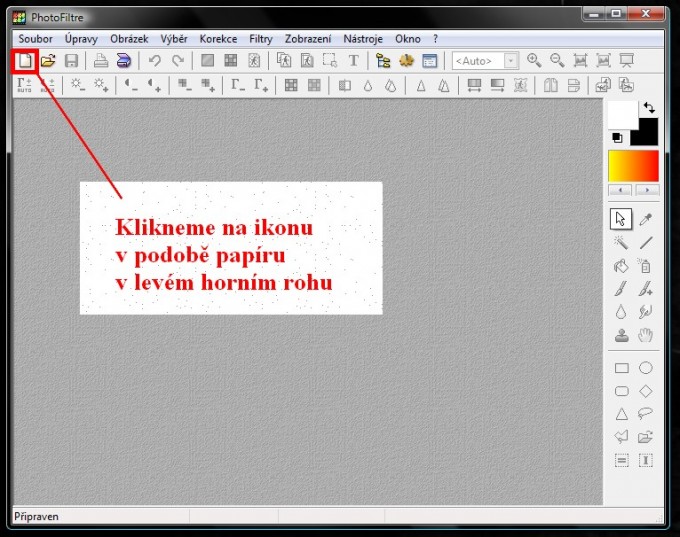Choose the Rounded rectangle selection shape

click(621, 391)
